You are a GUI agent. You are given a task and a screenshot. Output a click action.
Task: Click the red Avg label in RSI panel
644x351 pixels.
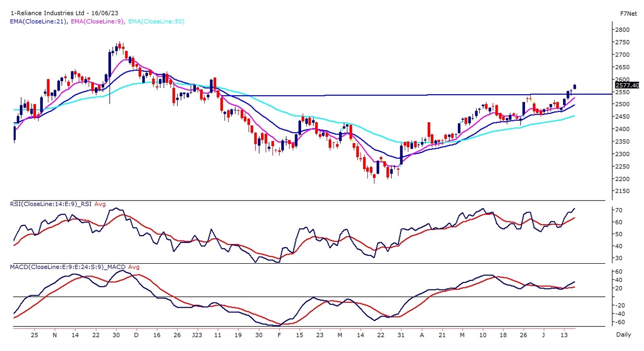pyautogui.click(x=100, y=204)
